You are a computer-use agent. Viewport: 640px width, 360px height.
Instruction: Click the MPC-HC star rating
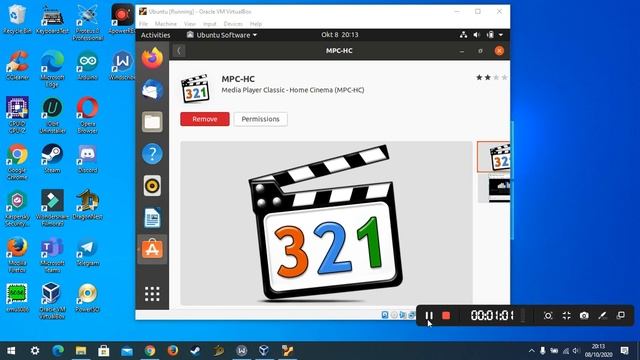tap(492, 78)
